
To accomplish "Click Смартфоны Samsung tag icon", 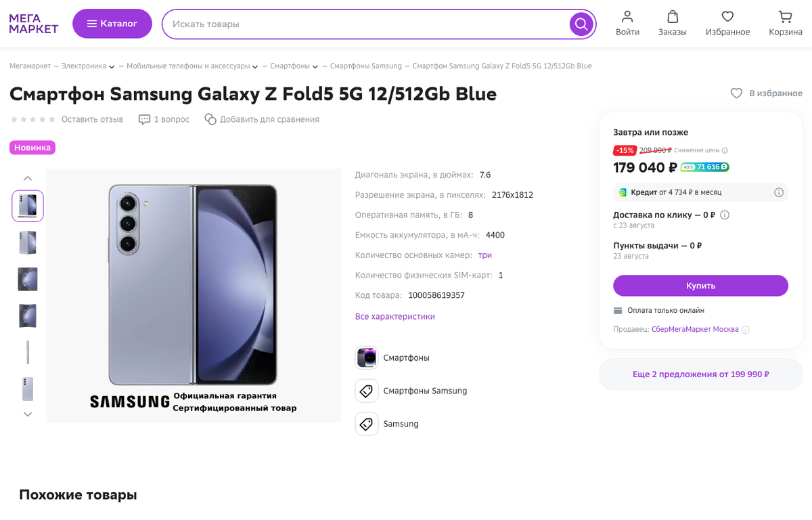I will click(x=367, y=391).
